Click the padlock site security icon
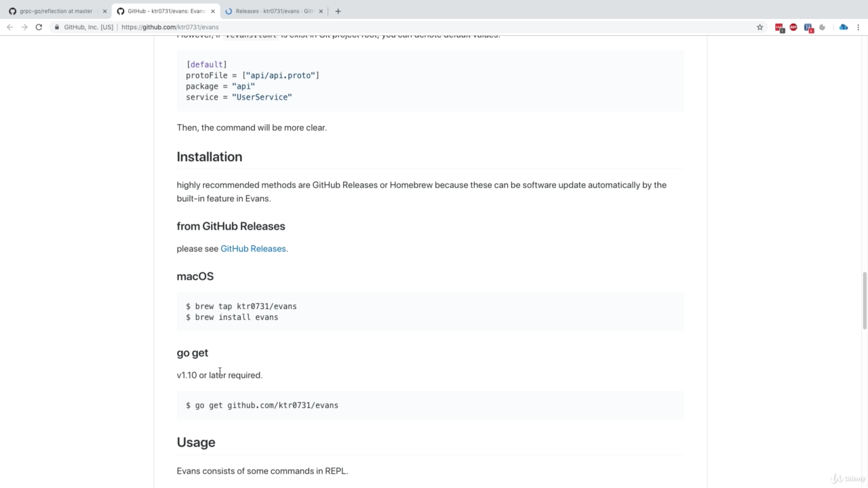Image resolution: width=868 pixels, height=488 pixels. [x=57, y=27]
